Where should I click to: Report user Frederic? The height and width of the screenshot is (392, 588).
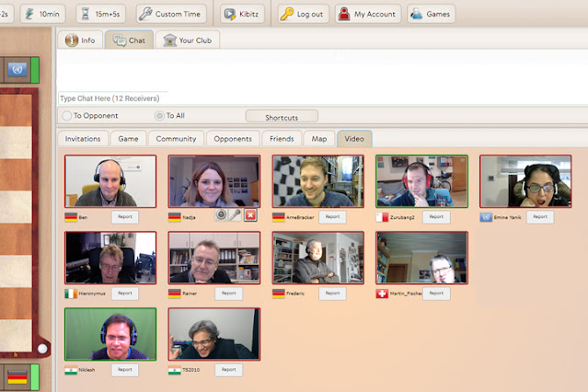[x=332, y=294]
